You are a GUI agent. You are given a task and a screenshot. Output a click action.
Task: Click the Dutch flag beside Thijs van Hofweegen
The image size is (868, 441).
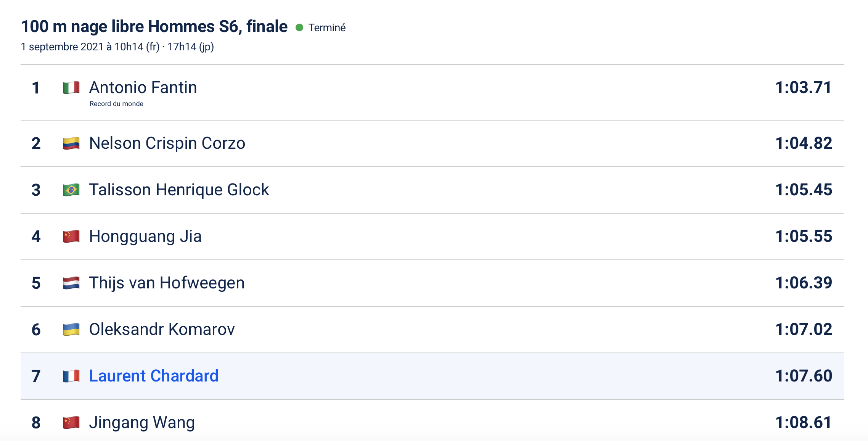[71, 283]
